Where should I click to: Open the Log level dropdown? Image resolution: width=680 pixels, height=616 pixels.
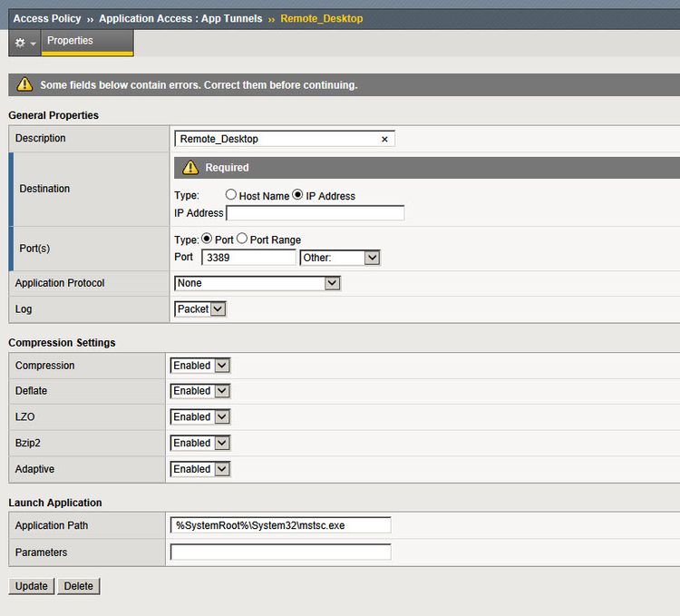pos(200,309)
